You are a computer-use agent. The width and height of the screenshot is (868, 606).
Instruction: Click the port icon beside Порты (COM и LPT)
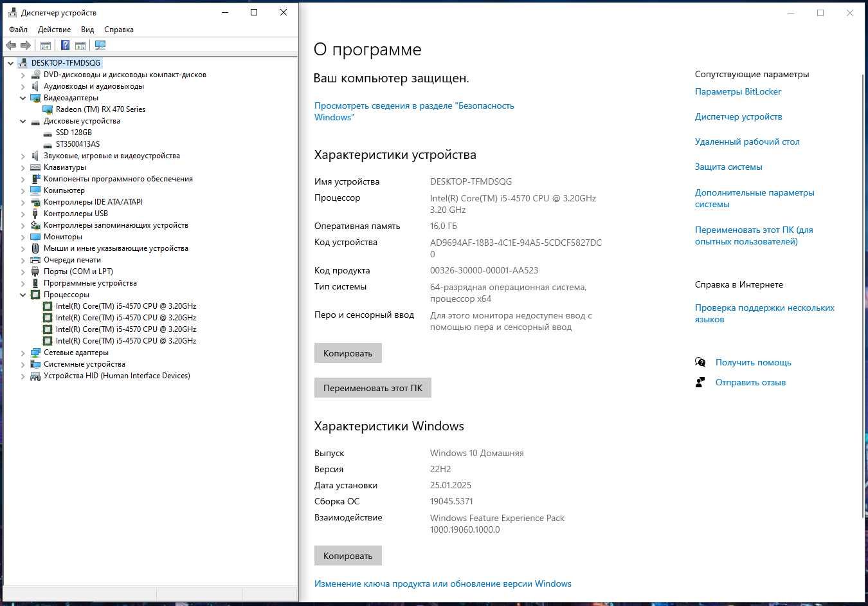[x=35, y=271]
